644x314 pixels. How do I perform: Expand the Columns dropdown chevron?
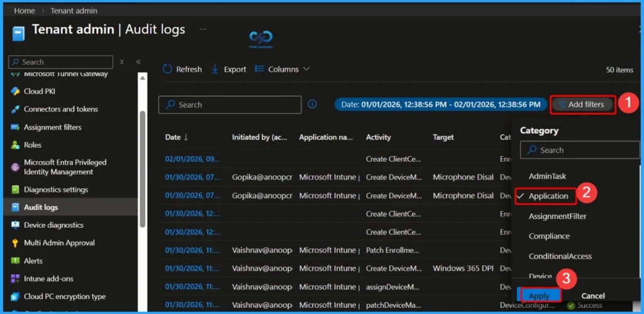click(306, 69)
